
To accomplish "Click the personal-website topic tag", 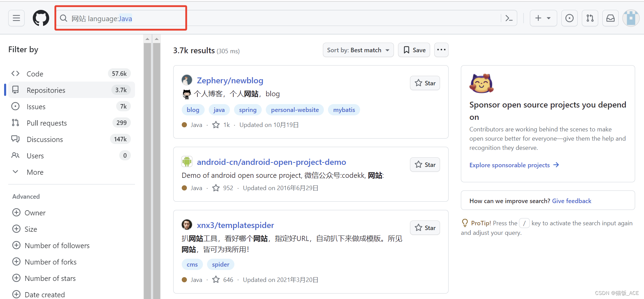I will point(295,110).
